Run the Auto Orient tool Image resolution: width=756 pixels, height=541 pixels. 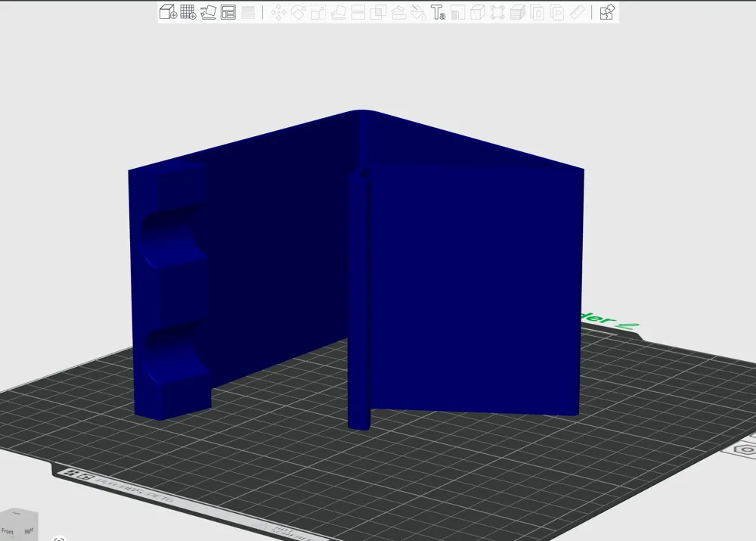[209, 12]
